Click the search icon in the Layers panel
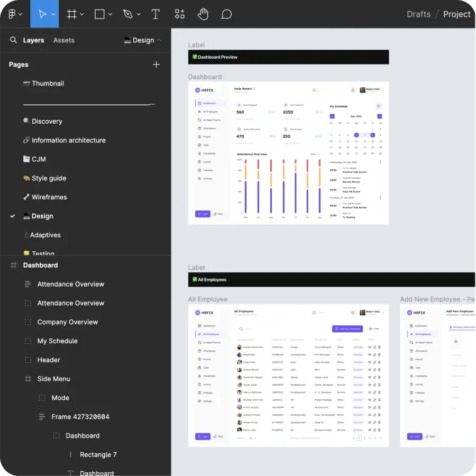Screen dimensions: 476x476 pos(13,40)
